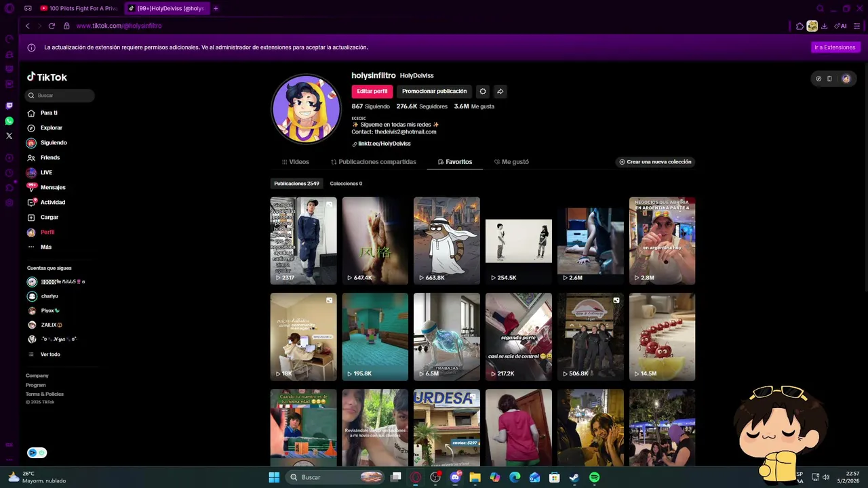
Task: Click the Editar perfil button
Action: (x=372, y=91)
